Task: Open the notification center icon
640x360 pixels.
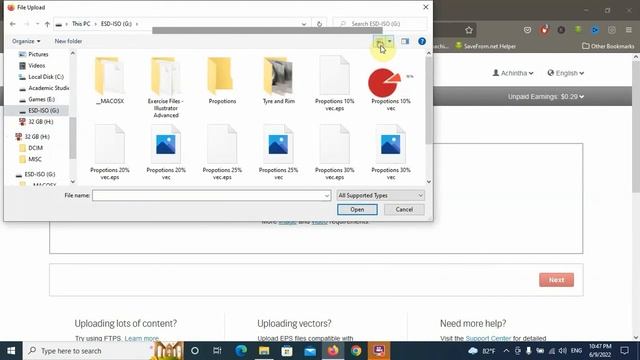Action: (x=624, y=351)
